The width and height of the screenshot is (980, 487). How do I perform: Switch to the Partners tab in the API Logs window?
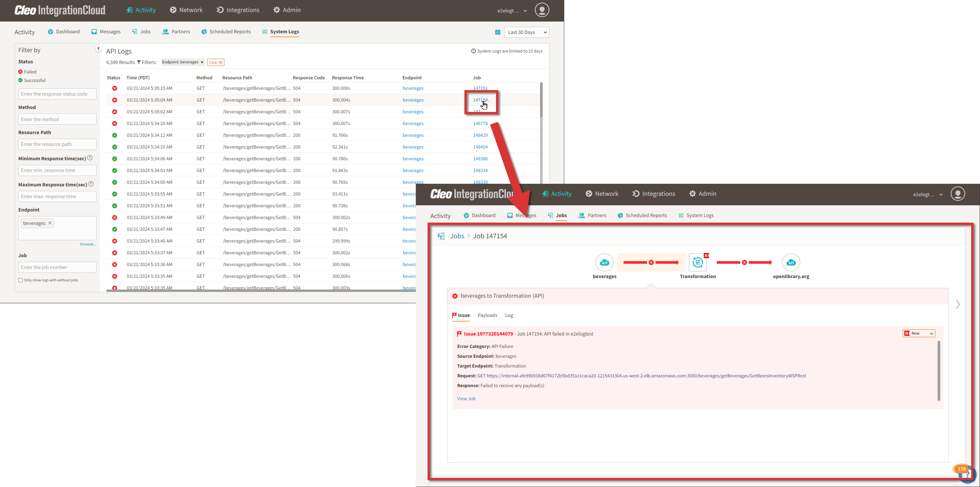[x=176, y=32]
